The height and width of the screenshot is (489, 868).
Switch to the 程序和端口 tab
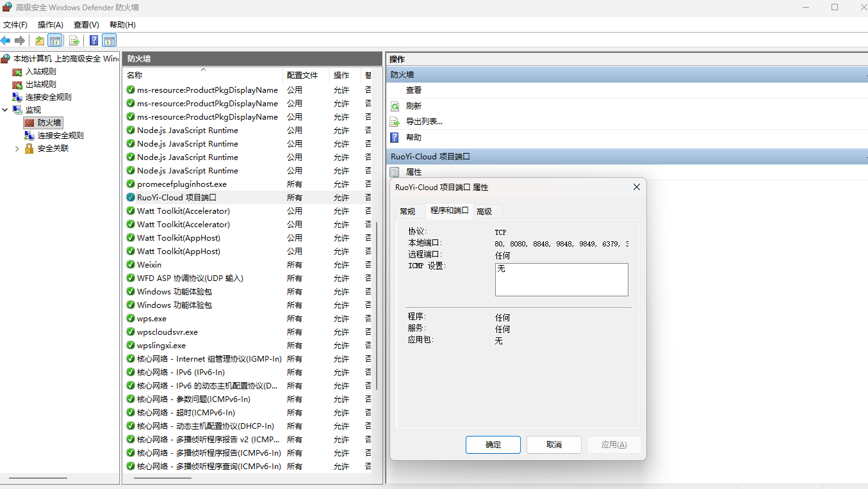(450, 210)
